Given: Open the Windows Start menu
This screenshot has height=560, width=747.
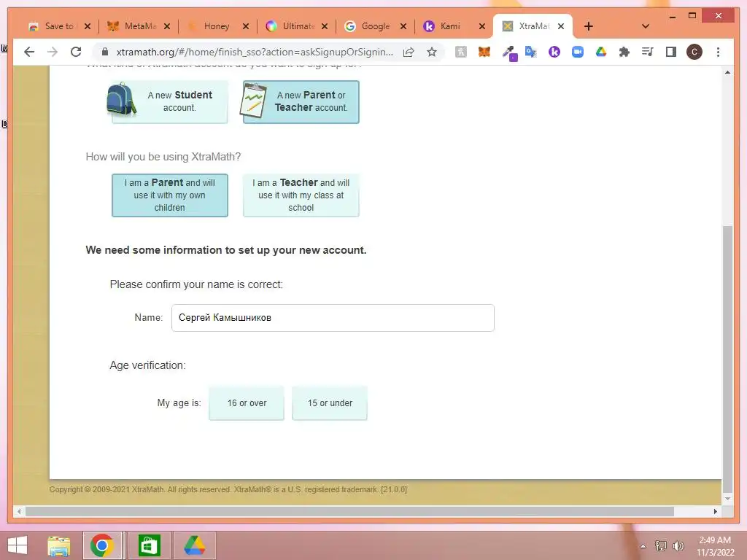Looking at the screenshot, I should [18, 545].
